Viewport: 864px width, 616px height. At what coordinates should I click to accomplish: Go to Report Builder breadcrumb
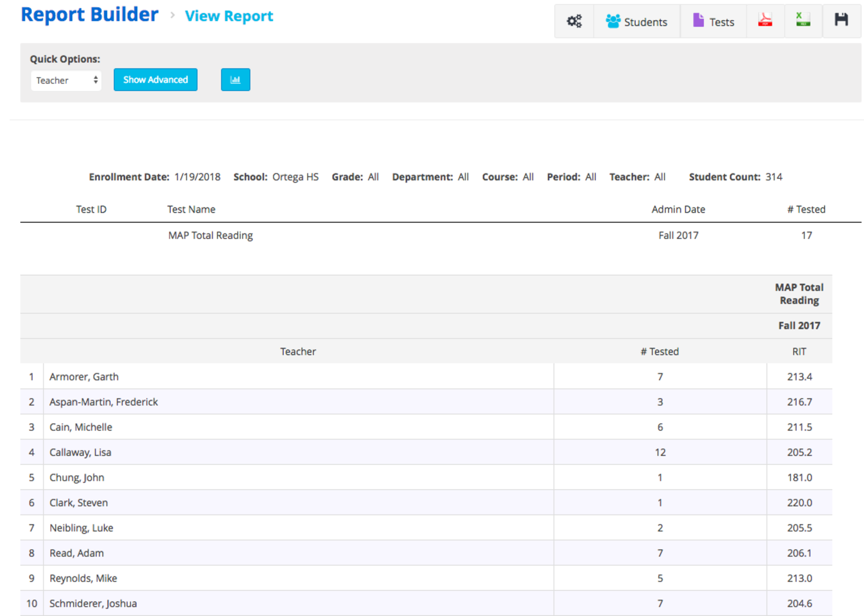pos(90,15)
